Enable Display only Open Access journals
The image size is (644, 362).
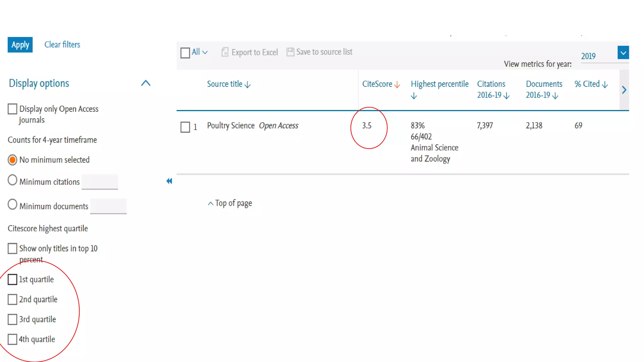(13, 109)
